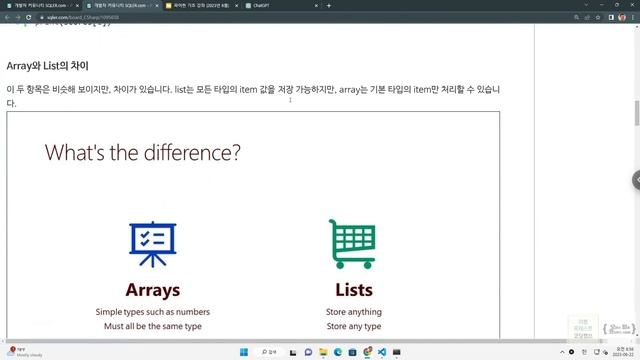Click the green Lists shopping cart icon
The image size is (640, 360).
pyautogui.click(x=353, y=244)
